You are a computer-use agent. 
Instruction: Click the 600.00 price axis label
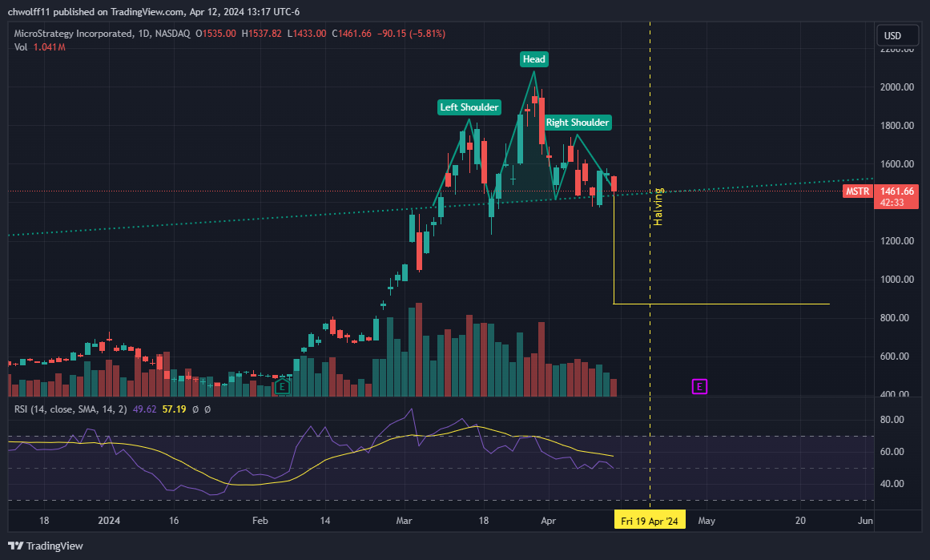click(895, 357)
